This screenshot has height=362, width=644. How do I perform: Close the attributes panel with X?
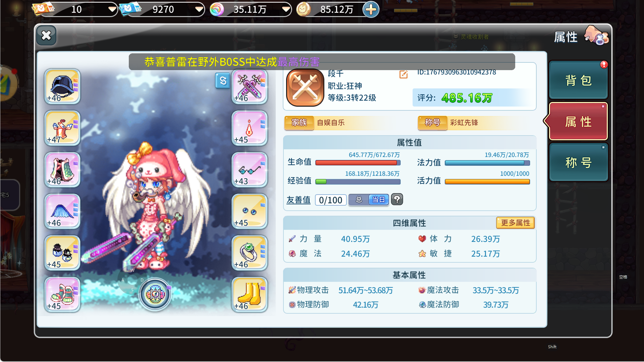click(x=46, y=35)
